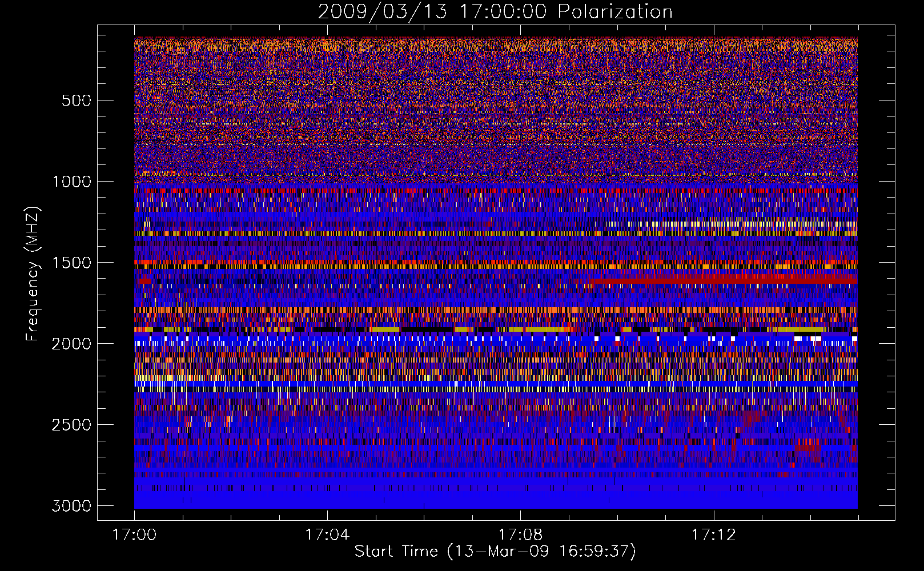Click the 'Start Time (13-Mar-09 16:59:37)' label

coord(495,552)
